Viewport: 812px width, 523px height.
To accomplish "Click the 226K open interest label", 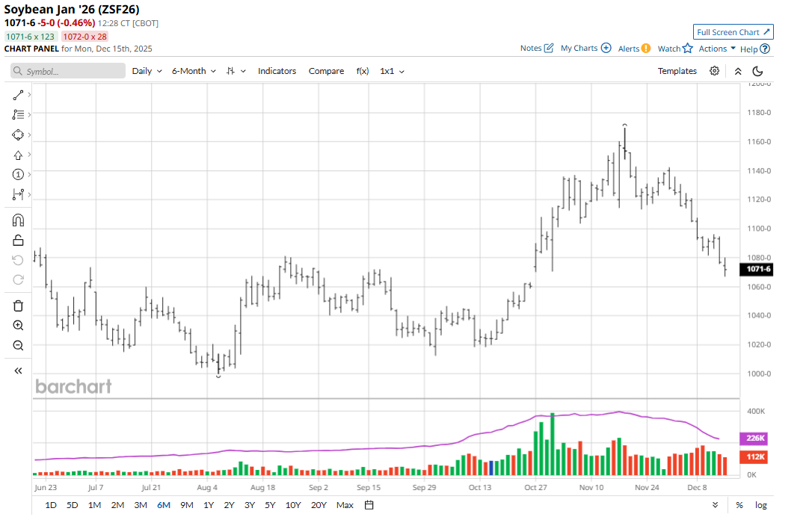I will [754, 438].
